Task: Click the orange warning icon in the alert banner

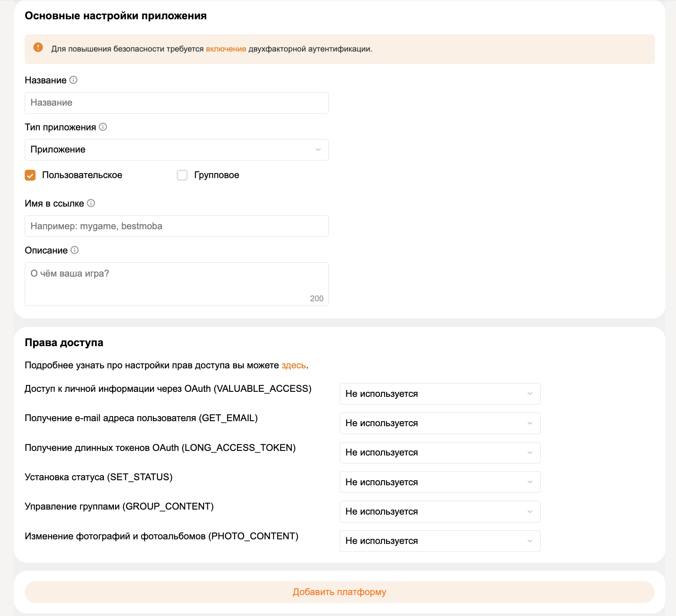Action: [x=38, y=47]
